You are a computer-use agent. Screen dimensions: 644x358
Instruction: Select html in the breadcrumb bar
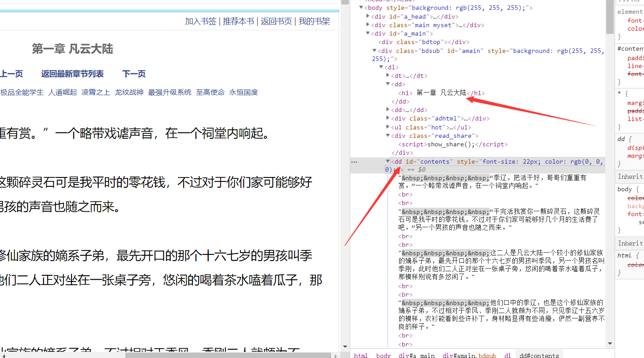(x=361, y=355)
